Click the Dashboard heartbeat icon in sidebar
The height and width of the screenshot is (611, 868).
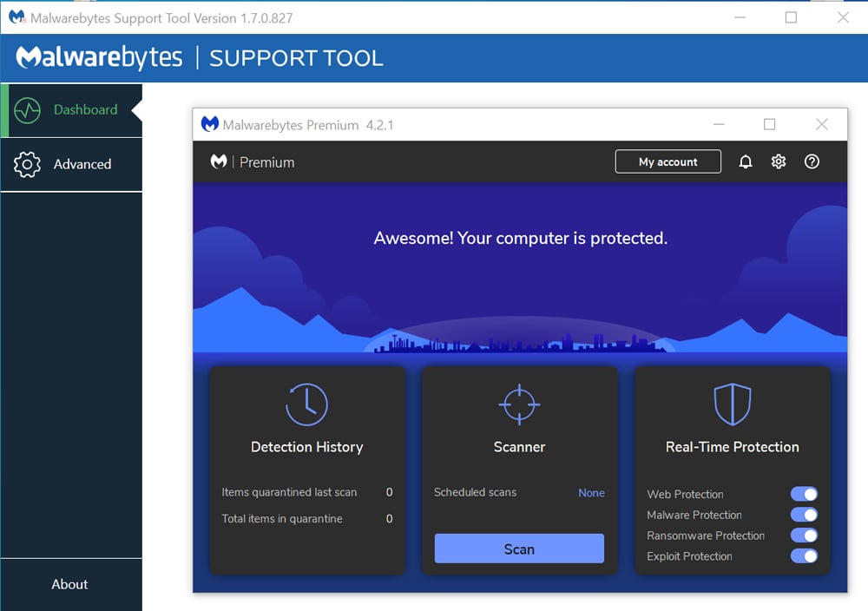28,110
